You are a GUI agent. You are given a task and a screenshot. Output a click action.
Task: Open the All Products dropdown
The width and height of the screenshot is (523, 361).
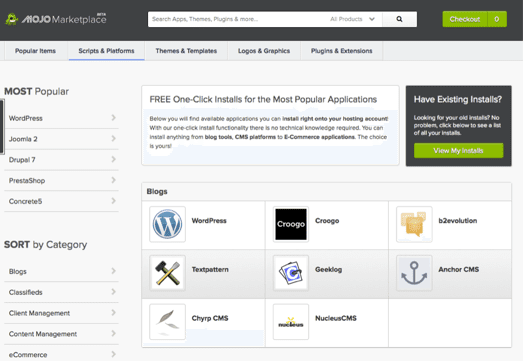tap(353, 19)
